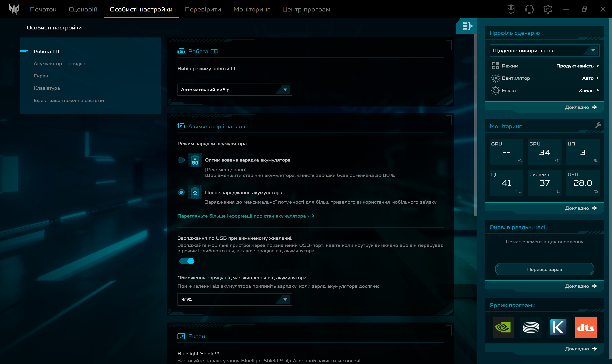Select Клавіатура in the settings sidebar

coord(47,88)
